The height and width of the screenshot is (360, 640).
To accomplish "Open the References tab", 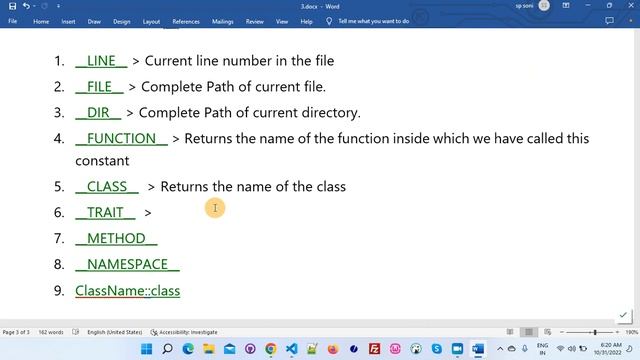I will (x=186, y=21).
